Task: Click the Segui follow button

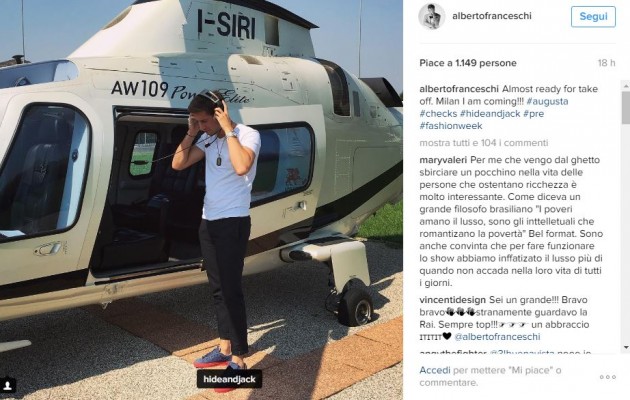Action: (x=593, y=16)
